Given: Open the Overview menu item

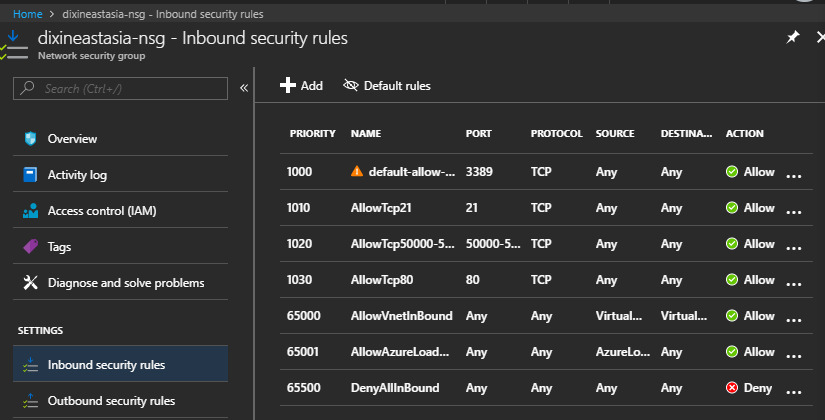Looking at the screenshot, I should (x=120, y=138).
